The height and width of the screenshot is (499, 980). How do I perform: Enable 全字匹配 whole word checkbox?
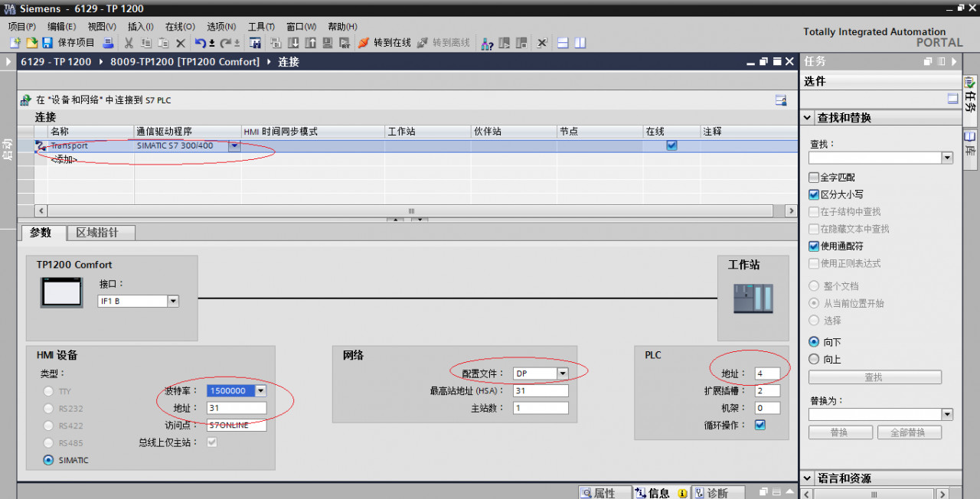814,177
